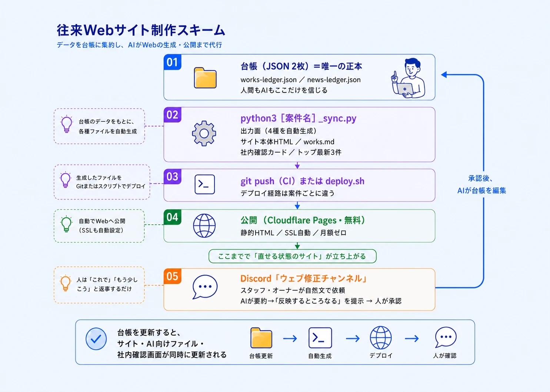Click the chat bubble icon in the Discord step
The image size is (550, 392).
[x=205, y=287]
